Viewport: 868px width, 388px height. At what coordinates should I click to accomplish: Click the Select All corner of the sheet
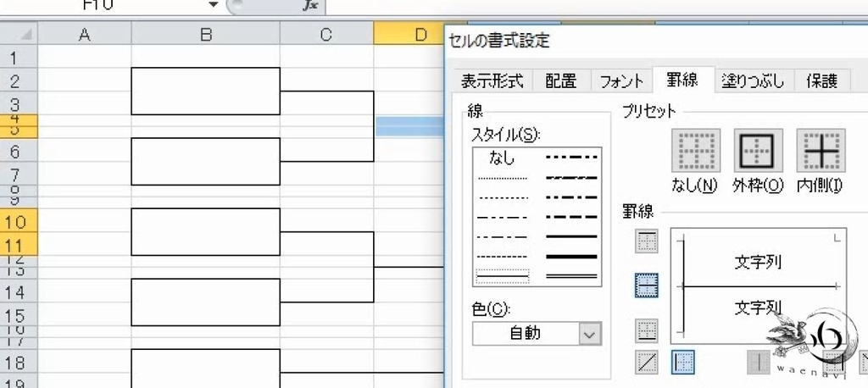coord(19,34)
